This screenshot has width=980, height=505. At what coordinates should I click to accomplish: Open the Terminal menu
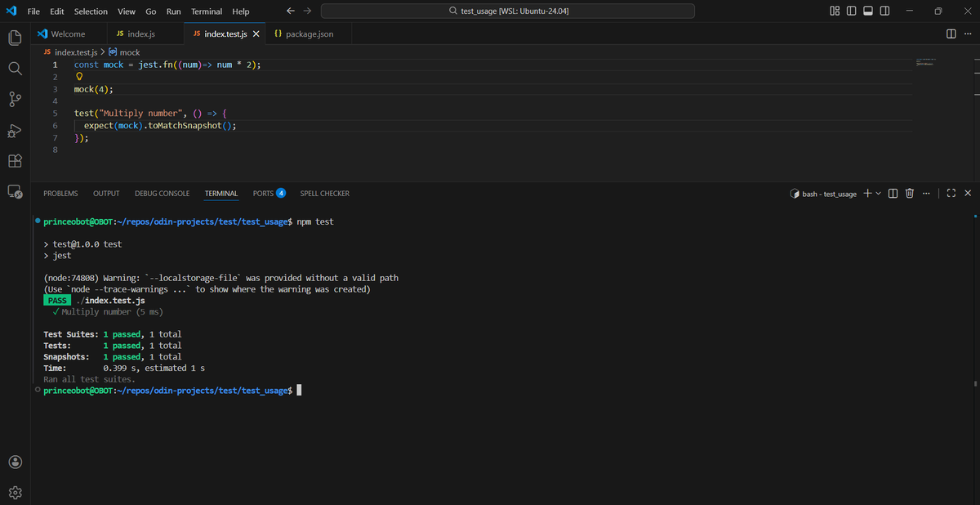pos(207,11)
